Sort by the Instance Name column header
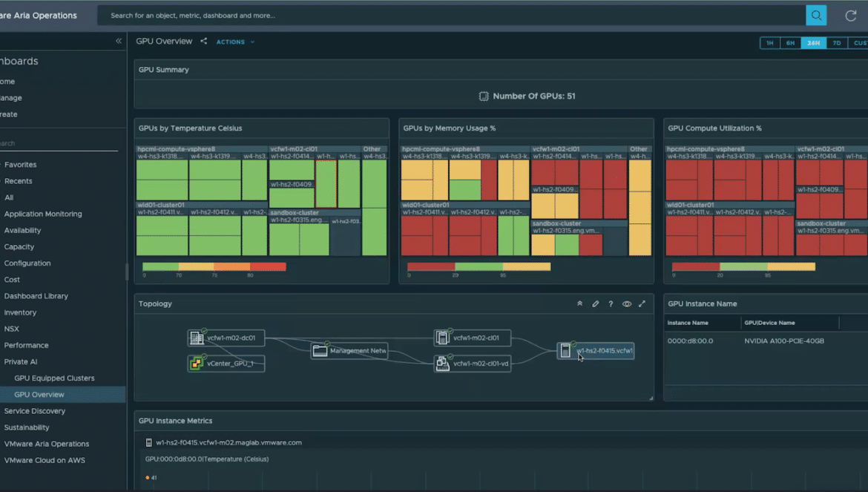Screen dimensions: 868x492 point(688,323)
